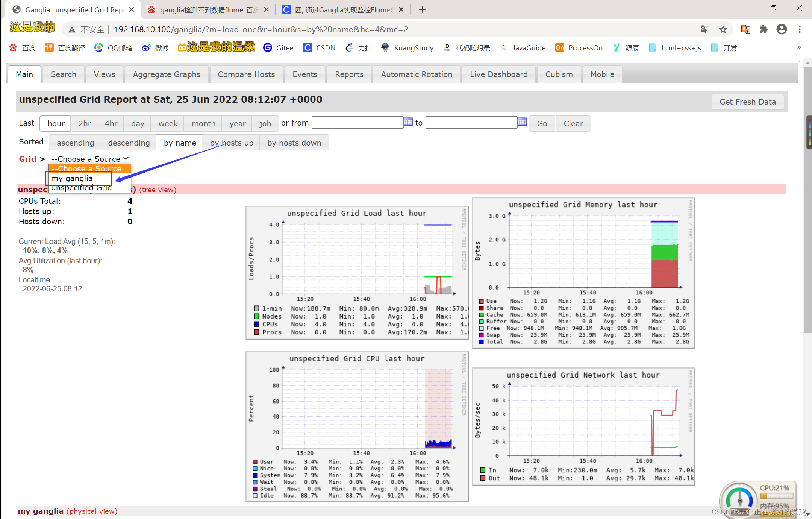Open new browser tab with plus

[423, 9]
